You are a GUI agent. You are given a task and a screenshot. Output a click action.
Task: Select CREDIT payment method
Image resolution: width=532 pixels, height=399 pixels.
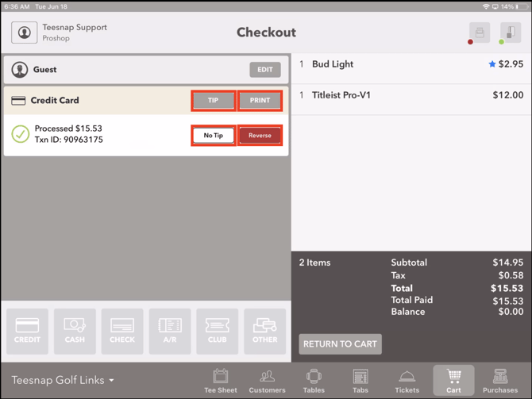coord(27,332)
